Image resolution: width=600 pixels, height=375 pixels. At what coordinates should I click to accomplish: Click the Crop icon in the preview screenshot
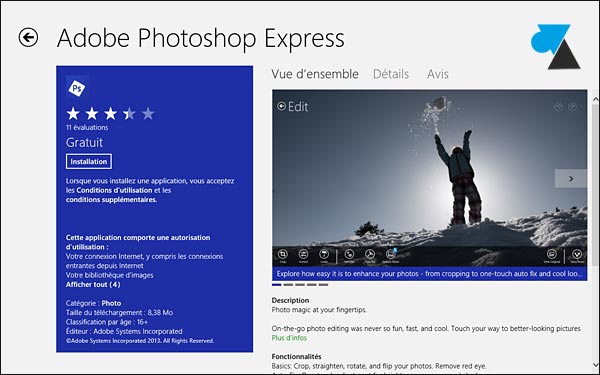click(x=282, y=254)
